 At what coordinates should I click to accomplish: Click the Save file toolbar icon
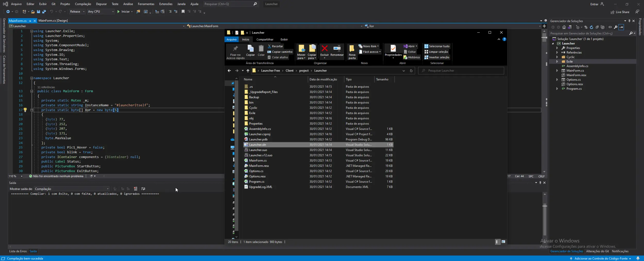click(38, 12)
